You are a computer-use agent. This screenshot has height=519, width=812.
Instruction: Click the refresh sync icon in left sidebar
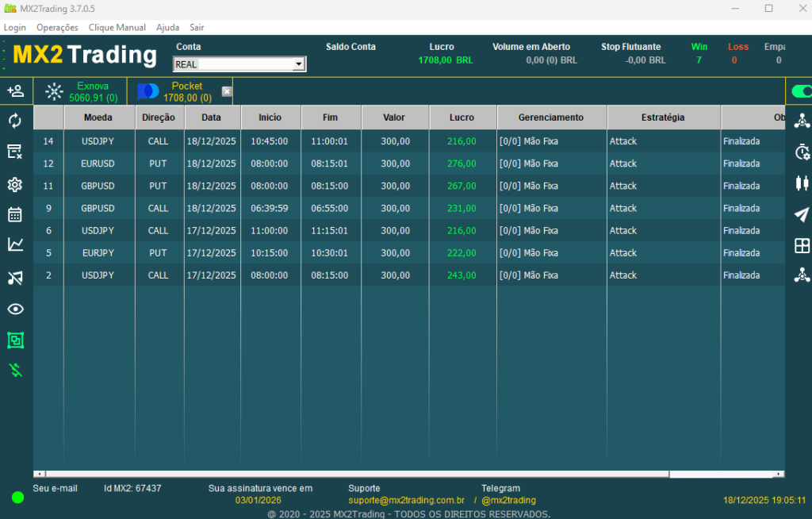[15, 121]
